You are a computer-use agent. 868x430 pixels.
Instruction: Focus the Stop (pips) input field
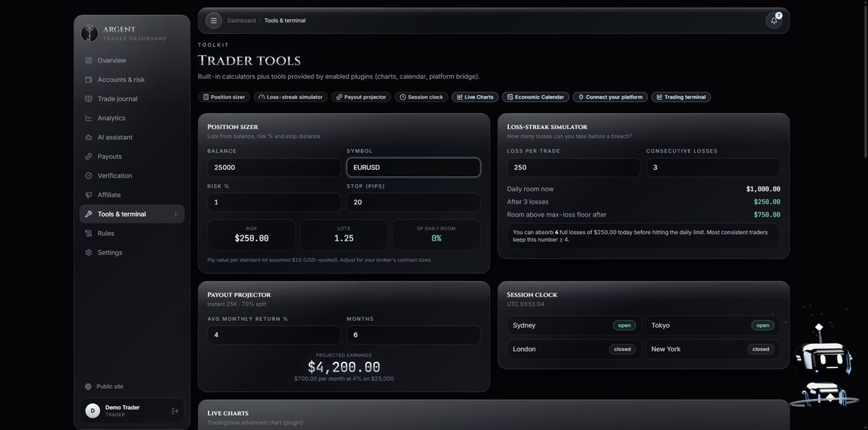coord(414,202)
